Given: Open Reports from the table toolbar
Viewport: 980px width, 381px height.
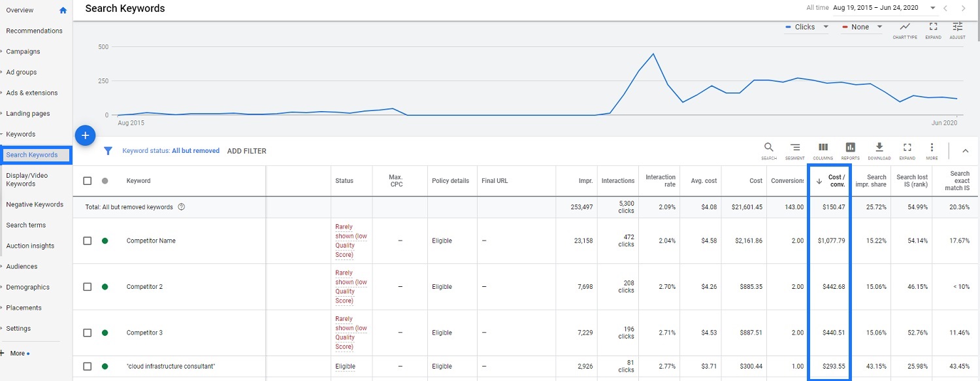Looking at the screenshot, I should click(850, 150).
